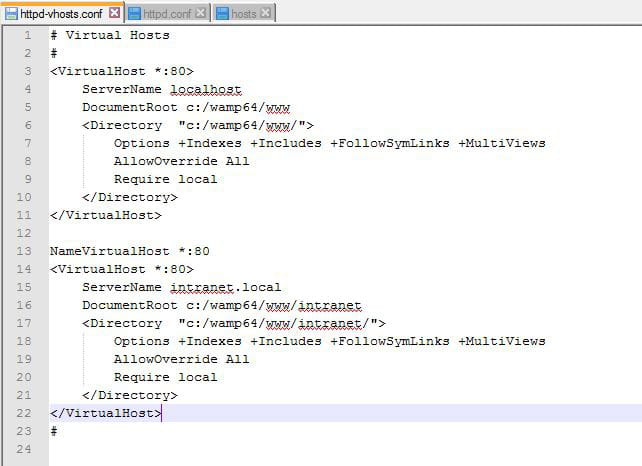Click line number 24 in the margin
Viewport: 642px width, 466px height.
24,449
